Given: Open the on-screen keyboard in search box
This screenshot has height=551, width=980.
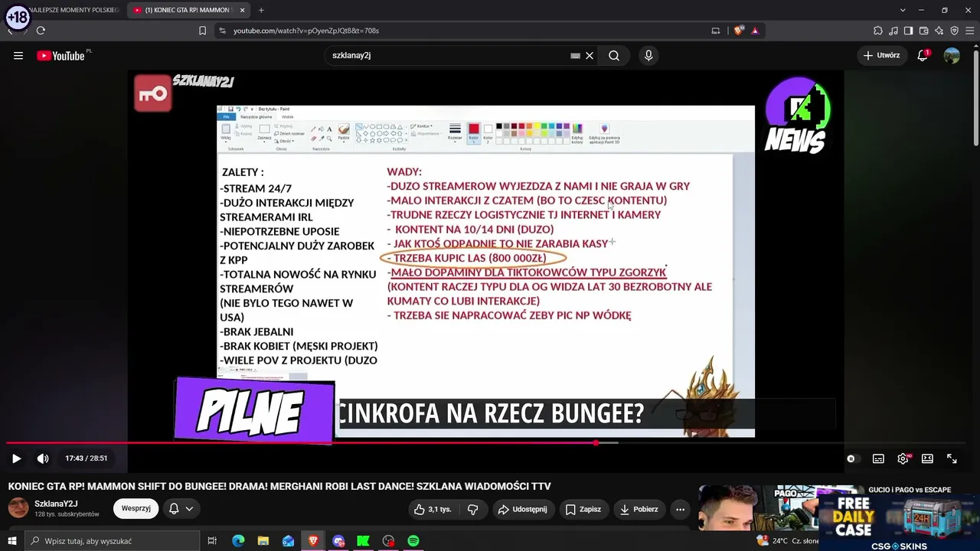Looking at the screenshot, I should [575, 56].
